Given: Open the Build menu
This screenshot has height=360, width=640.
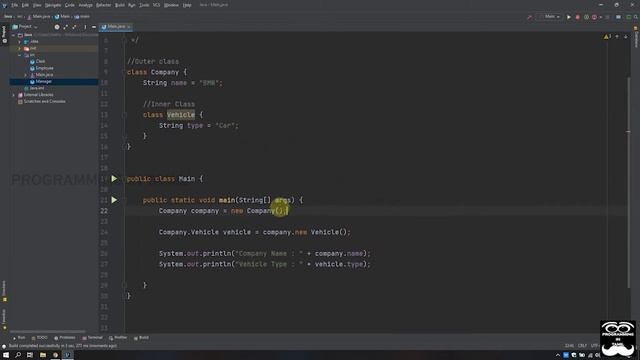Looking at the screenshot, I should click(120, 5).
